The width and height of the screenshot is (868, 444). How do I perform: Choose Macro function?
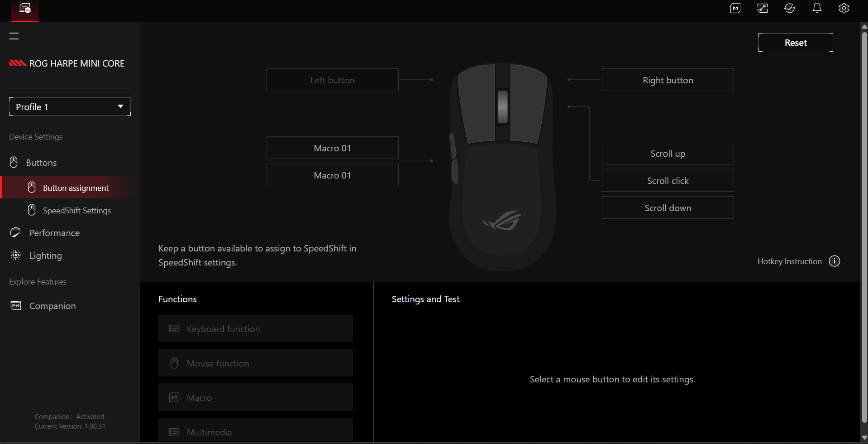coord(256,397)
